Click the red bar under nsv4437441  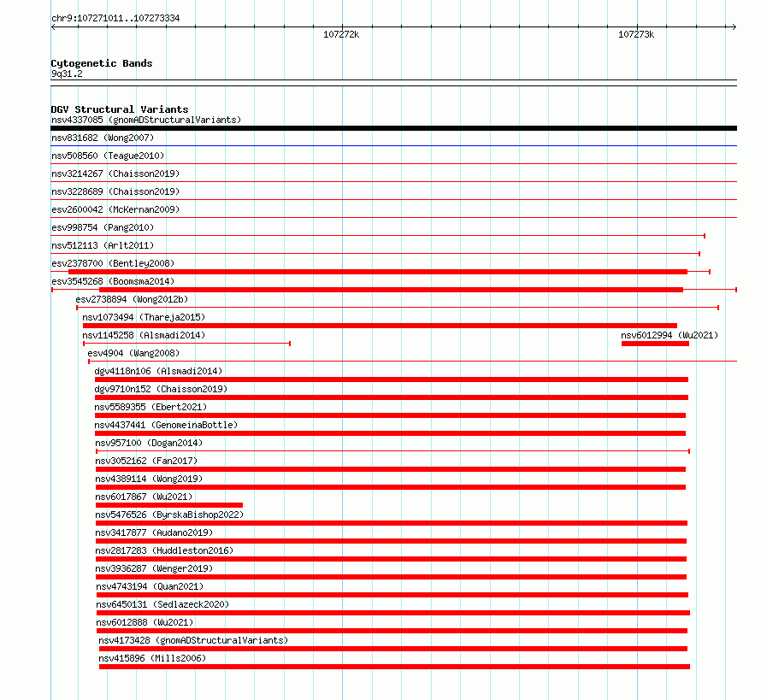(x=390, y=433)
